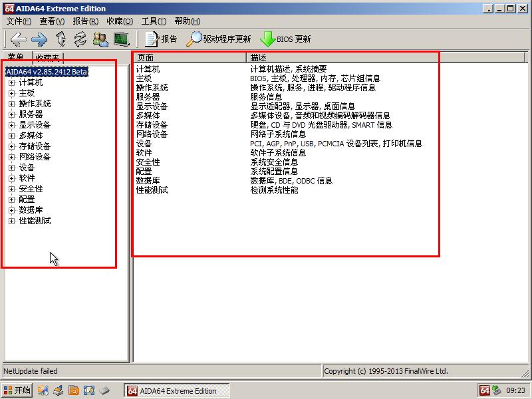Click the 页面 column header

coord(190,58)
